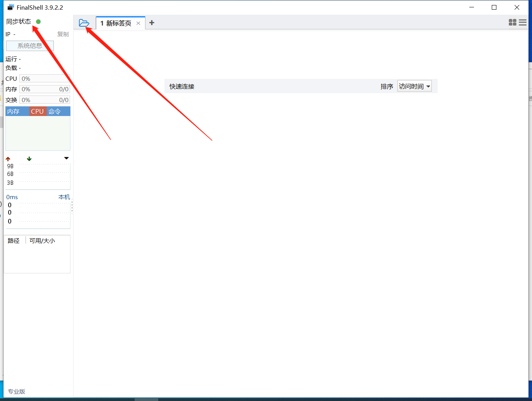Click the green download traffic arrow icon
The image size is (532, 401).
point(29,159)
